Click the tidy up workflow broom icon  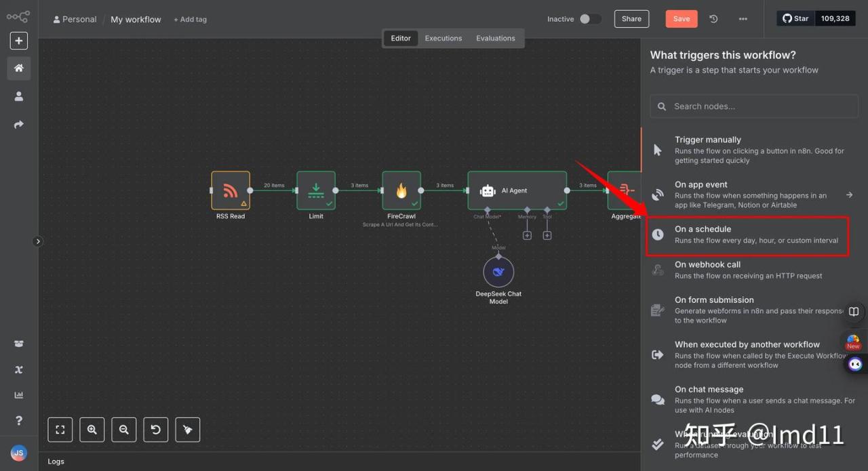tap(188, 430)
